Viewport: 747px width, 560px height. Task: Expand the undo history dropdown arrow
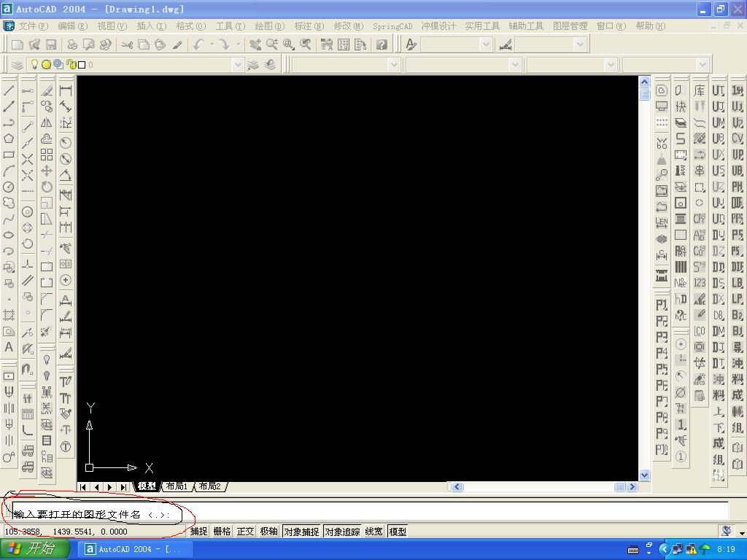[212, 44]
